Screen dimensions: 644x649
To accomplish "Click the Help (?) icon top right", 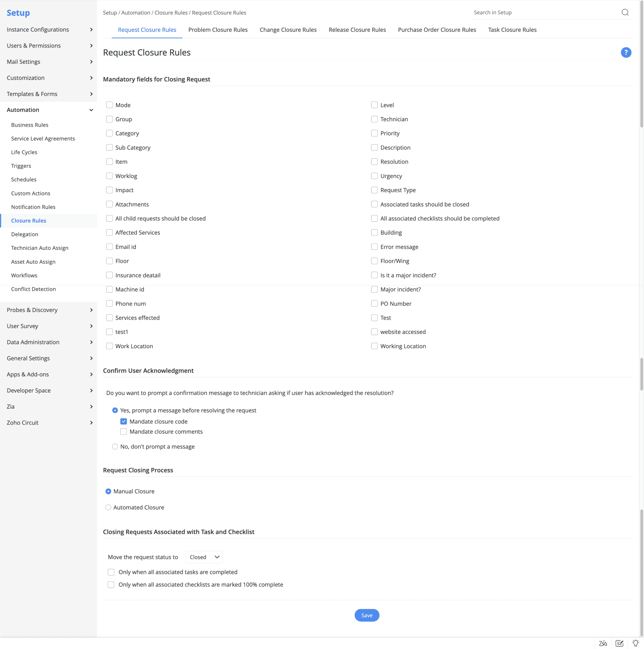I will point(626,52).
